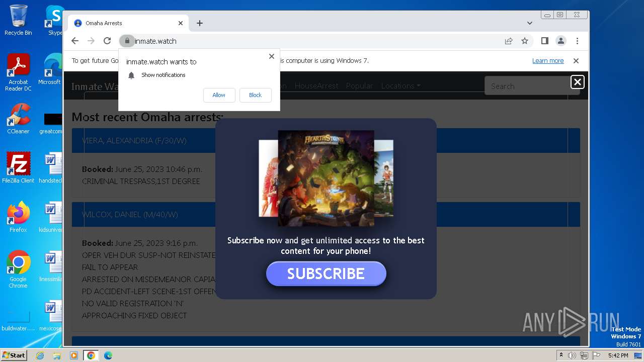Close the subscribe ad overlay

(578, 82)
